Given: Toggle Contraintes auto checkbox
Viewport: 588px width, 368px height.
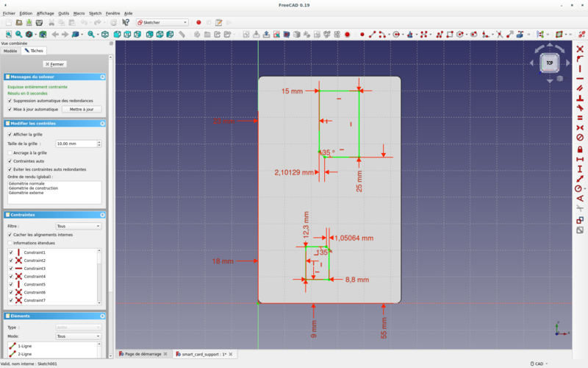Looking at the screenshot, I should (x=10, y=161).
